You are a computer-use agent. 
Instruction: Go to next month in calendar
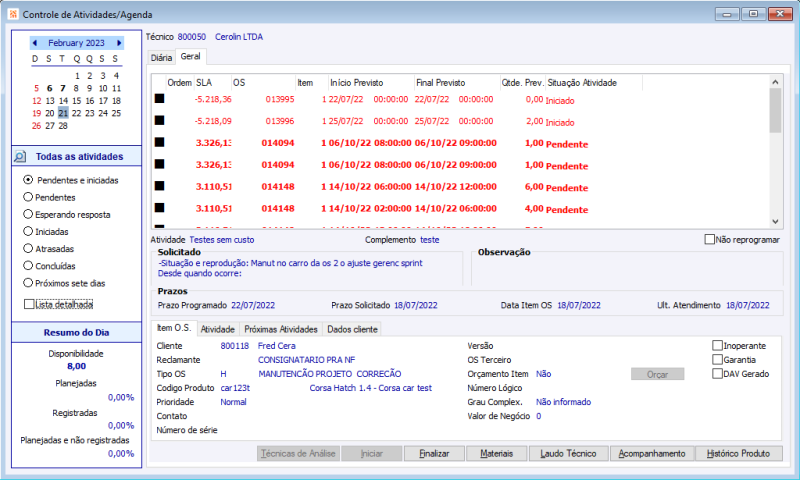[x=119, y=44]
